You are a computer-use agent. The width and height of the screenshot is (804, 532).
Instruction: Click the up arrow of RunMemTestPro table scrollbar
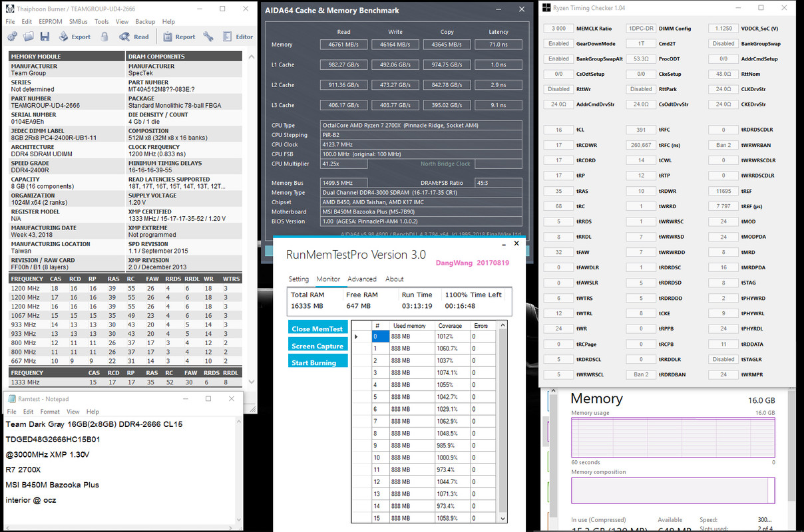(502, 325)
